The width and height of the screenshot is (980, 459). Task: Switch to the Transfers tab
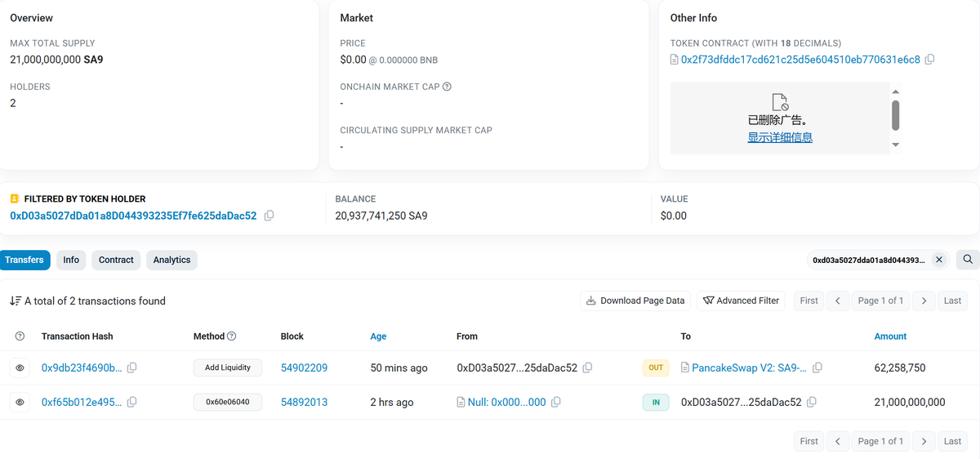tap(24, 260)
